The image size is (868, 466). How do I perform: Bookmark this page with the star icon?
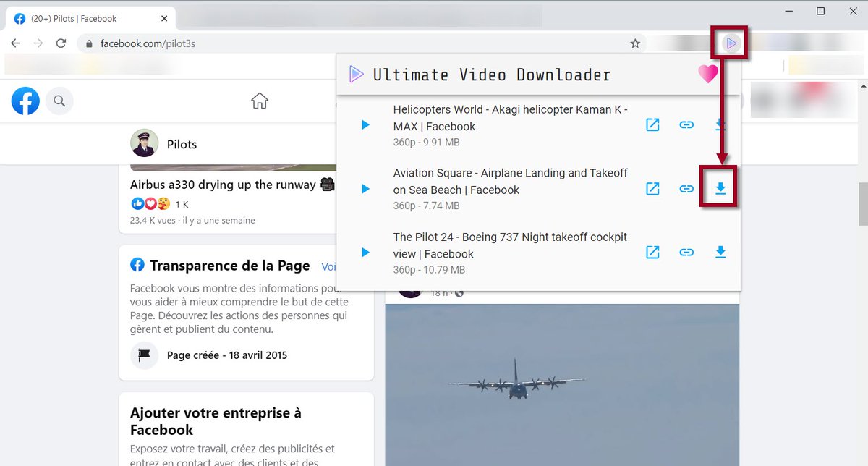click(x=635, y=43)
